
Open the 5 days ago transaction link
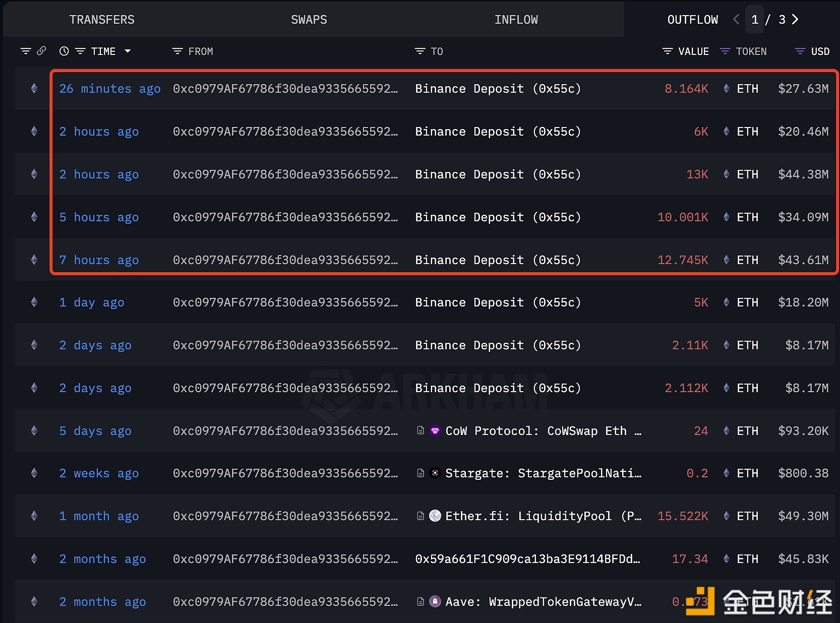[x=95, y=431]
